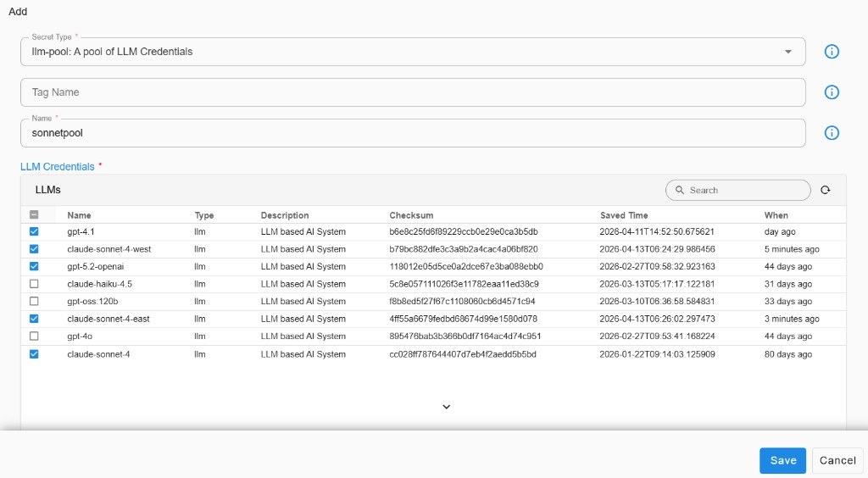Sort by the Type column header

click(203, 215)
